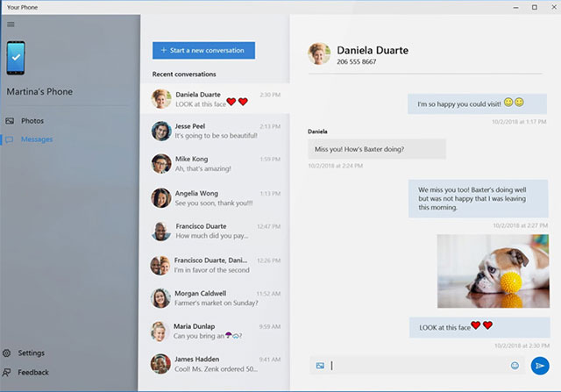This screenshot has height=392, width=561.
Task: Select Maria Dunlap's message thread
Action: click(215, 331)
